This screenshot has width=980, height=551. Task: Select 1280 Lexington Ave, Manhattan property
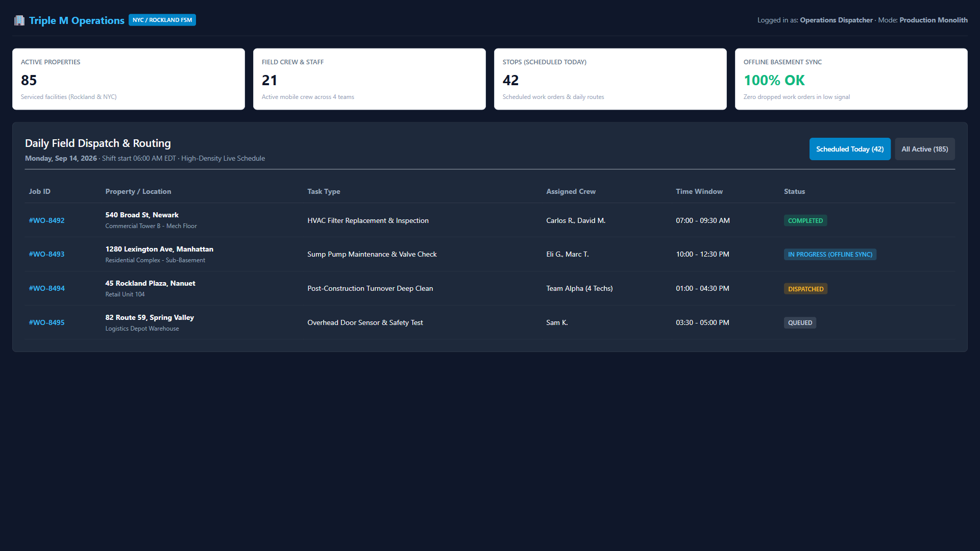pyautogui.click(x=159, y=249)
